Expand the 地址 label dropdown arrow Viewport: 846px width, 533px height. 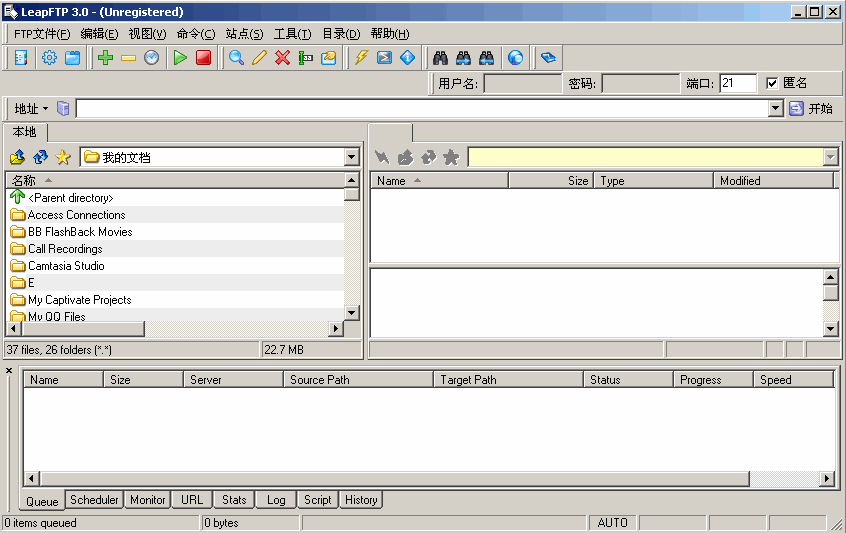(45, 108)
